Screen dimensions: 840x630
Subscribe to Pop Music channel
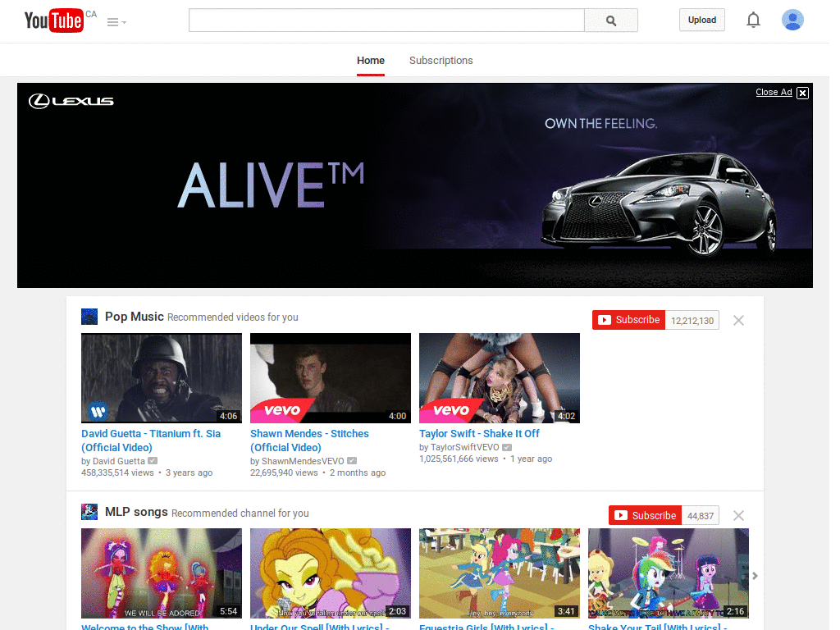pyautogui.click(x=628, y=320)
